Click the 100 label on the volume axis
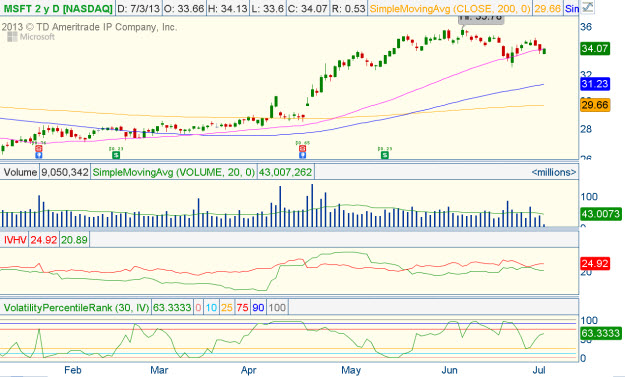The width and height of the screenshot is (625, 377). tap(589, 196)
